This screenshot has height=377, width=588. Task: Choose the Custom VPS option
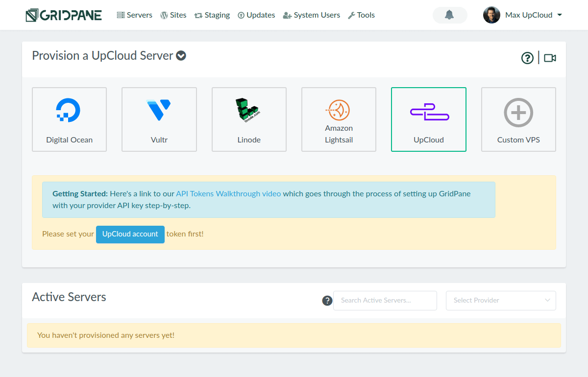click(518, 119)
